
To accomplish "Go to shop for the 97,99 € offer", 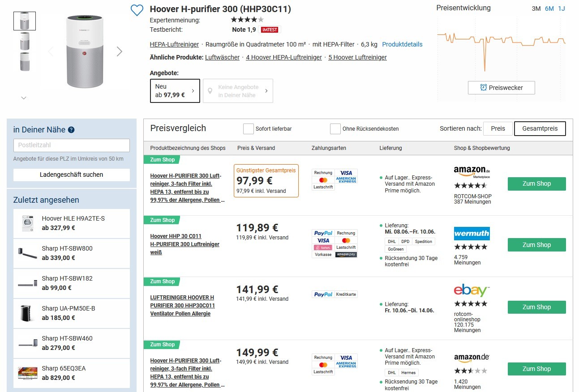I will [537, 183].
